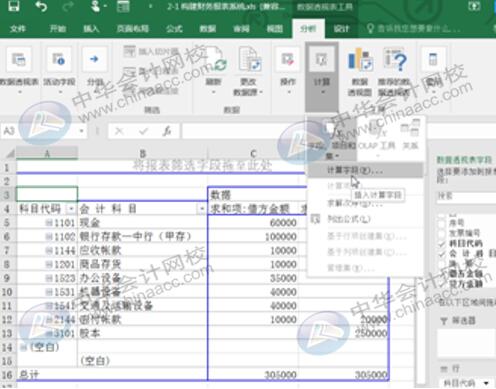The image size is (496, 389).
Task: Switch to the 设计 ribbon tab
Action: tap(341, 29)
